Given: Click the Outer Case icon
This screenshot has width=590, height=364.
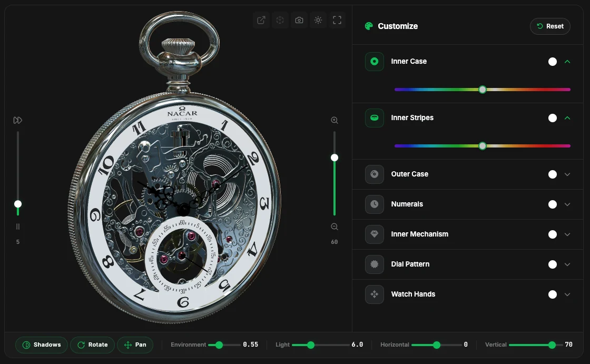Looking at the screenshot, I should click(375, 174).
